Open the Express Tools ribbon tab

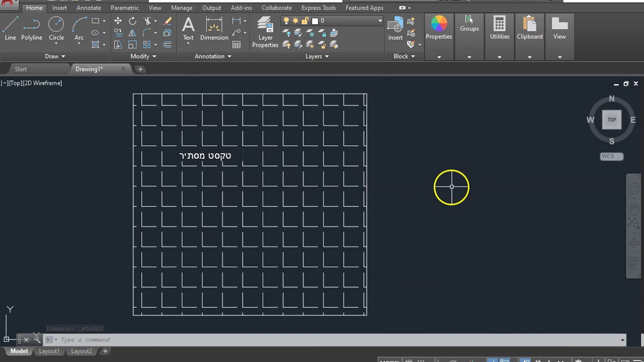(x=318, y=8)
